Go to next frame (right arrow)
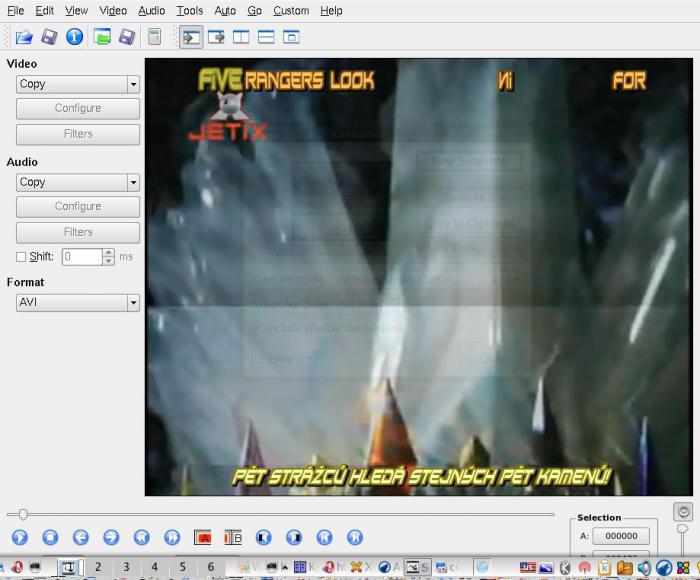The width and height of the screenshot is (700, 580). (111, 537)
